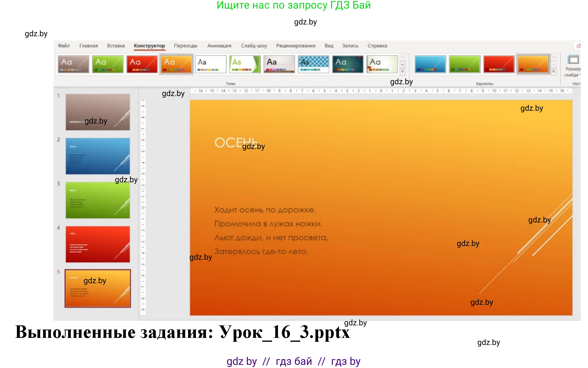Open the Справка tab
Screen dimensions: 588x368
coord(377,46)
